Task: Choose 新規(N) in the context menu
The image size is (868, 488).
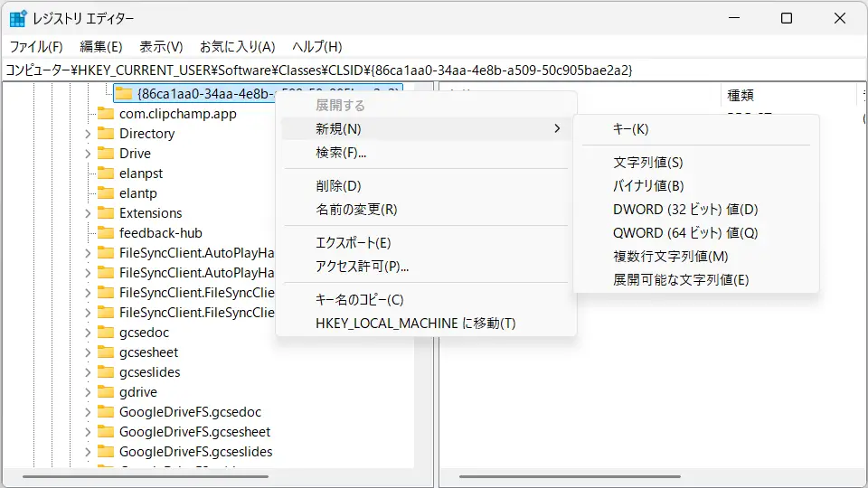Action: 426,129
